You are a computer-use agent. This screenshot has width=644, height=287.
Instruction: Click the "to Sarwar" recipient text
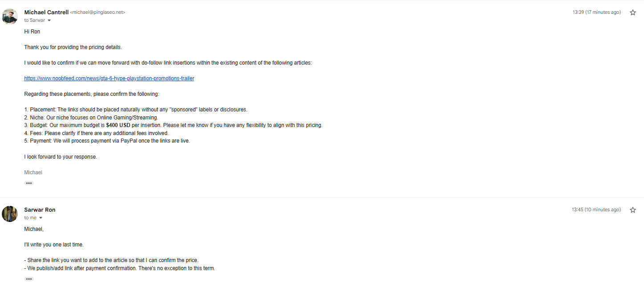(x=35, y=20)
